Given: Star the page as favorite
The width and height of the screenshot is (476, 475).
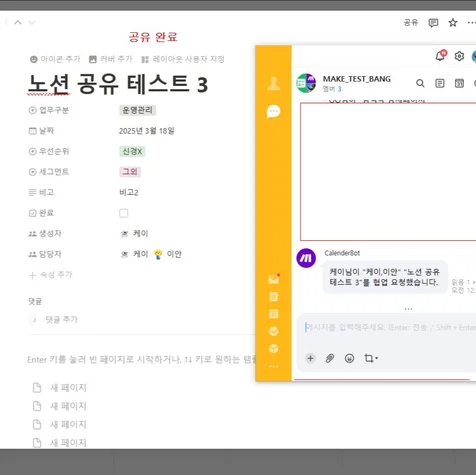Looking at the screenshot, I should (x=453, y=23).
